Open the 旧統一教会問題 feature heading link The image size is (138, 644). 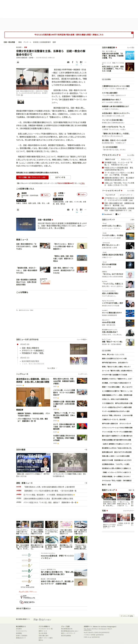tap(45, 220)
